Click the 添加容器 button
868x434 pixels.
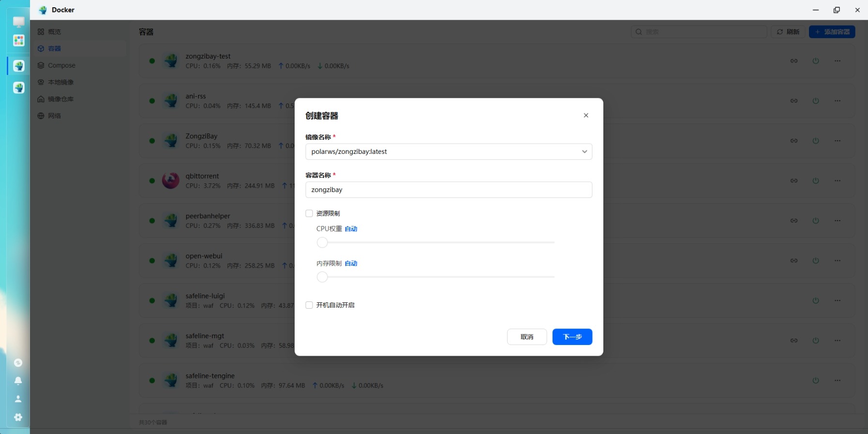(x=832, y=32)
